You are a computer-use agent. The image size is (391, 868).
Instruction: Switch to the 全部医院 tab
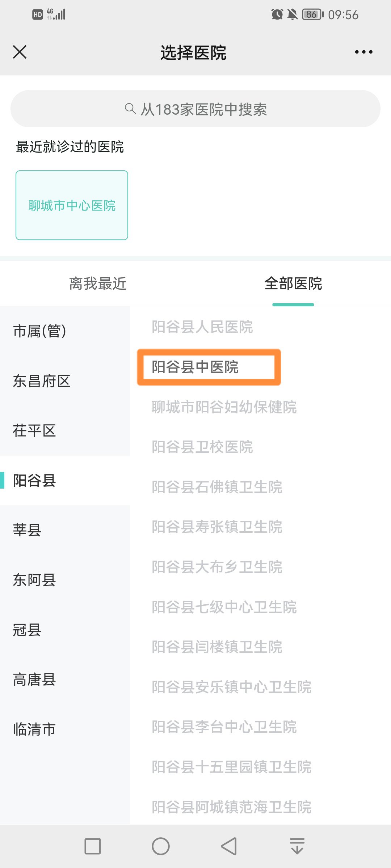pos(293,284)
